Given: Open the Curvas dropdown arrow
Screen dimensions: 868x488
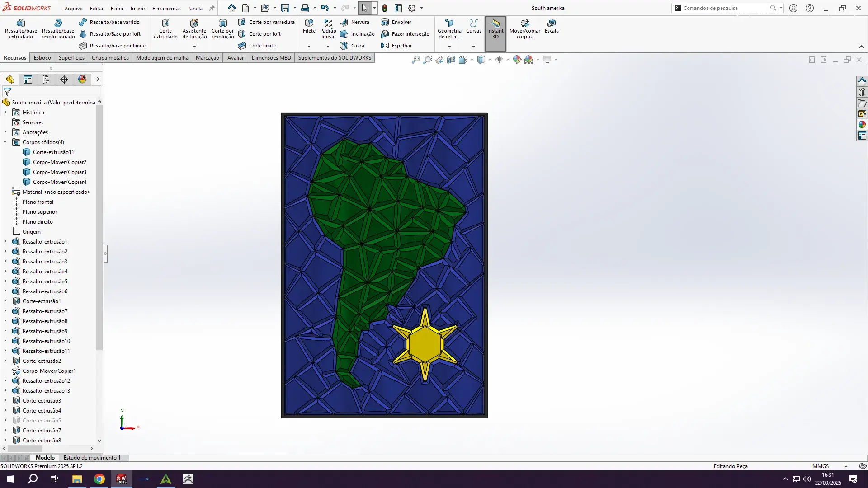Looking at the screenshot, I should pyautogui.click(x=473, y=47).
